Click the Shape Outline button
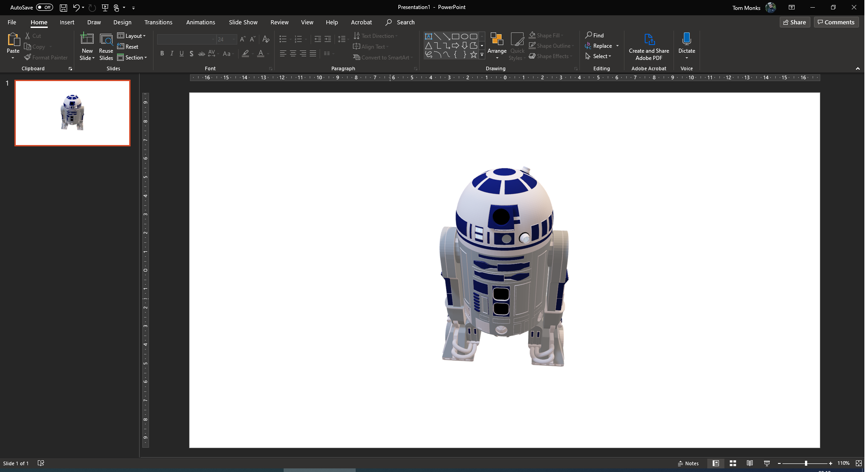The width and height of the screenshot is (868, 472). [551, 46]
